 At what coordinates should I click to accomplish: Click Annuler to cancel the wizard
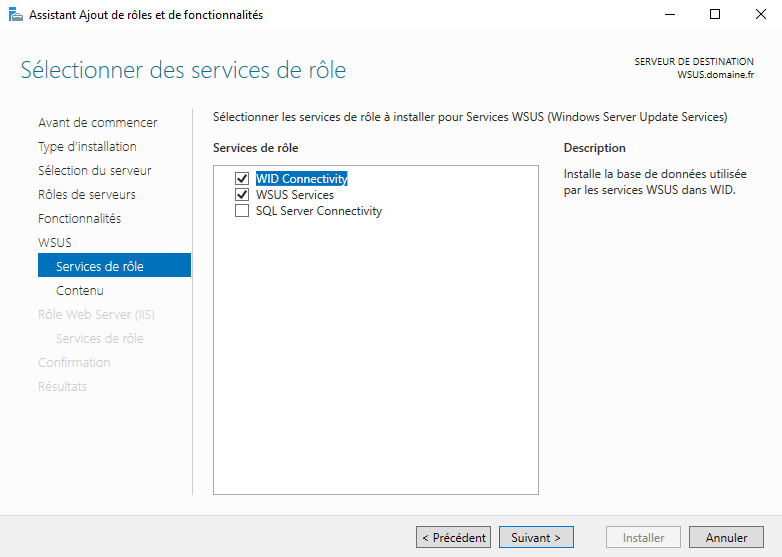point(726,537)
